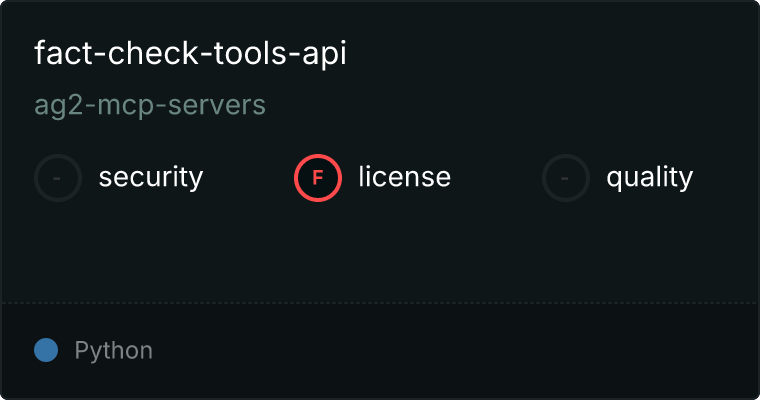Click the security grade badge circle

click(x=58, y=178)
